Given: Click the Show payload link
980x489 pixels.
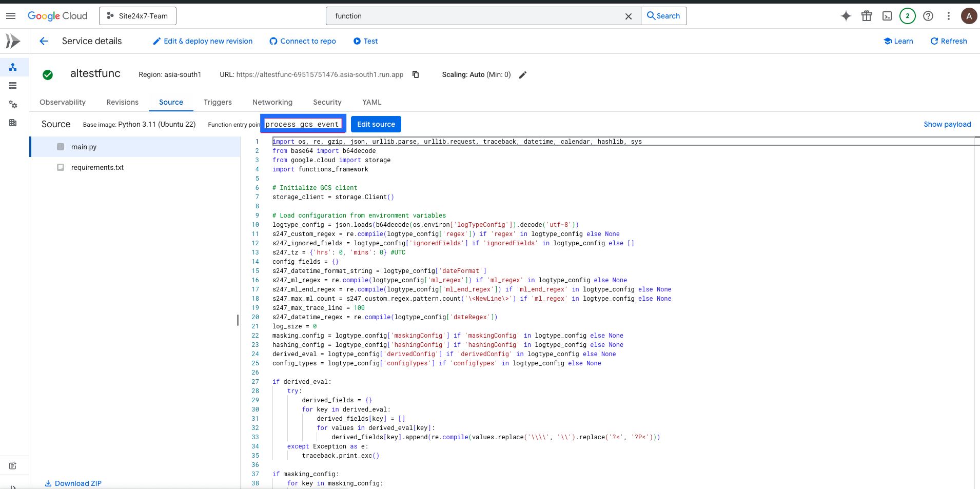Looking at the screenshot, I should pyautogui.click(x=947, y=124).
